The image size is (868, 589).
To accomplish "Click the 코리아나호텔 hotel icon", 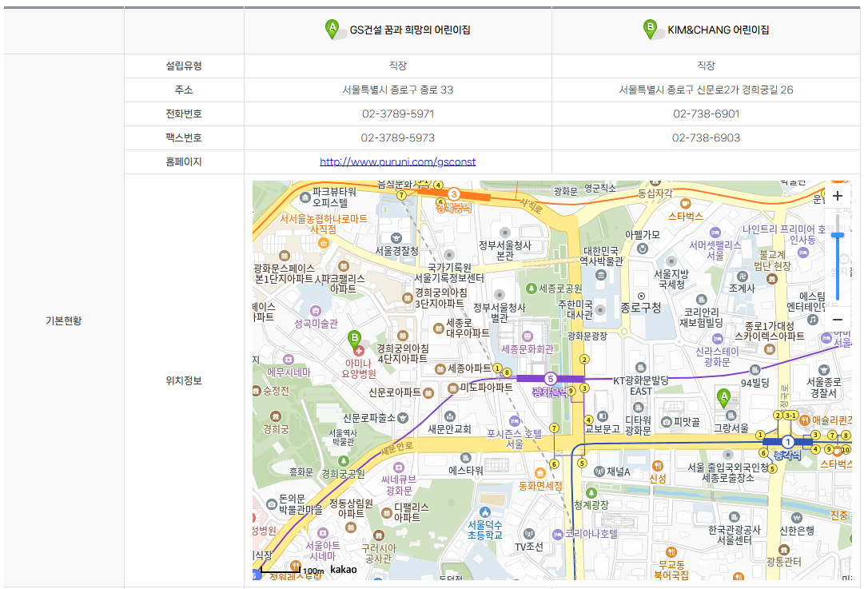I will click(x=557, y=534).
